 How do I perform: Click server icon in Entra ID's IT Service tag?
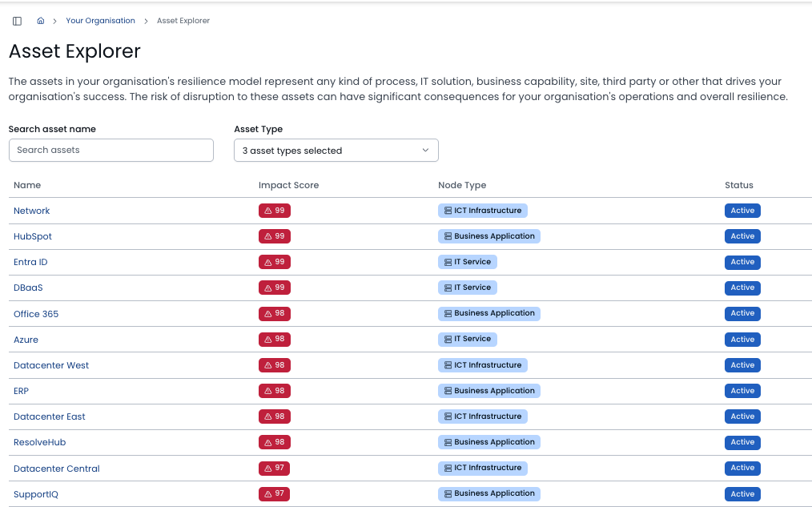click(x=448, y=263)
